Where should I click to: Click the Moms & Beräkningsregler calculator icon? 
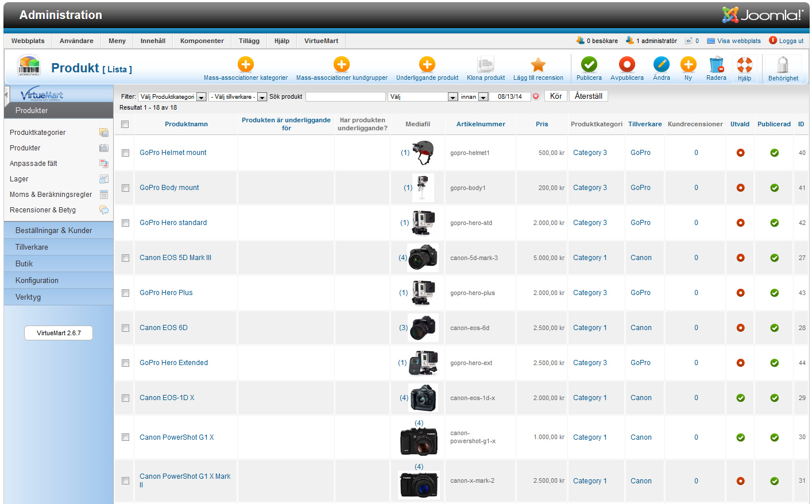coord(104,195)
